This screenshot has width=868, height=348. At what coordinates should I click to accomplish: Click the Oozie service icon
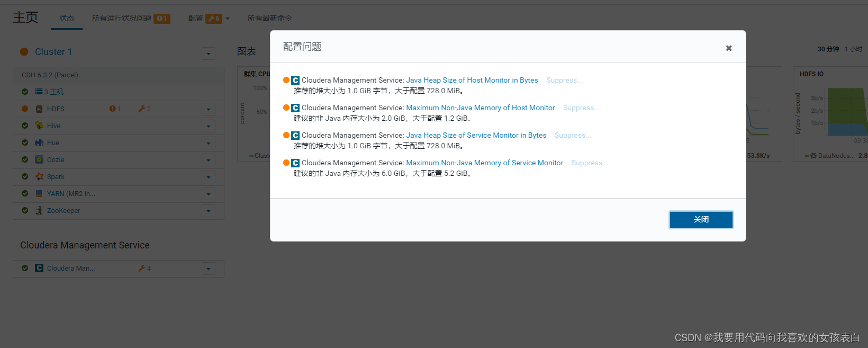pos(39,159)
